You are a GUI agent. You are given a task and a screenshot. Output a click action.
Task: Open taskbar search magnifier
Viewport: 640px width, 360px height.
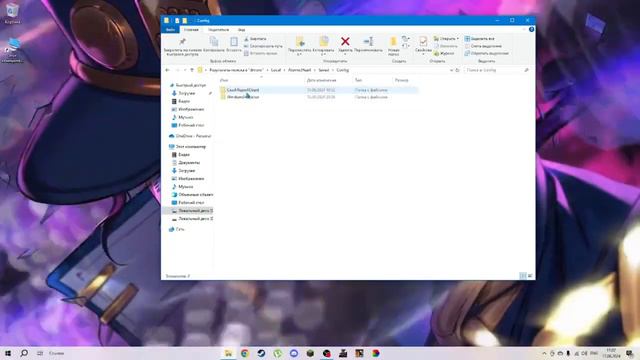coord(24,353)
